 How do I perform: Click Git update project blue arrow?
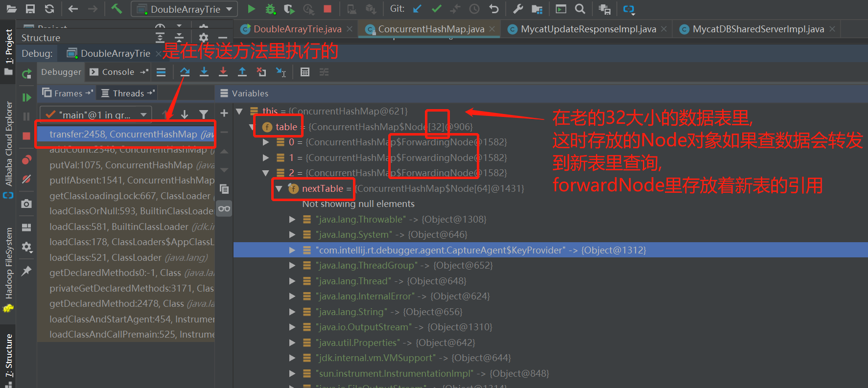pos(417,9)
